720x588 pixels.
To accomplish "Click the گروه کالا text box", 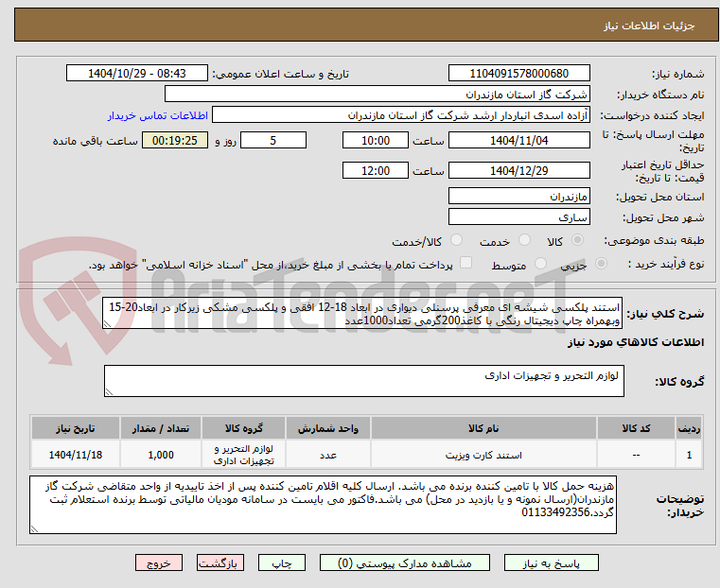I will [x=363, y=381].
